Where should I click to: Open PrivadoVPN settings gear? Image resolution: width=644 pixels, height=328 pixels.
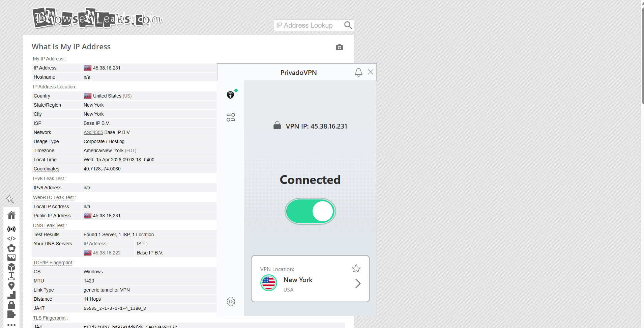[x=231, y=301]
